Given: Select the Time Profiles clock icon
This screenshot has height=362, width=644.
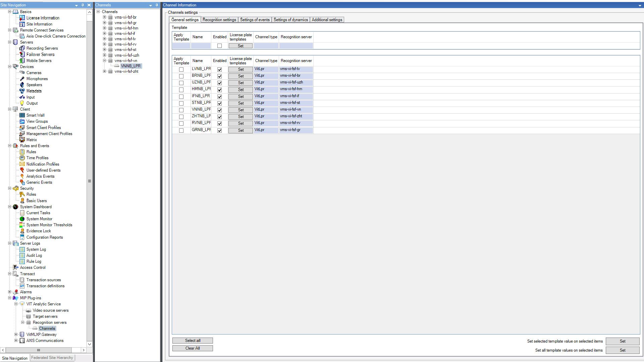Looking at the screenshot, I should pyautogui.click(x=22, y=158).
